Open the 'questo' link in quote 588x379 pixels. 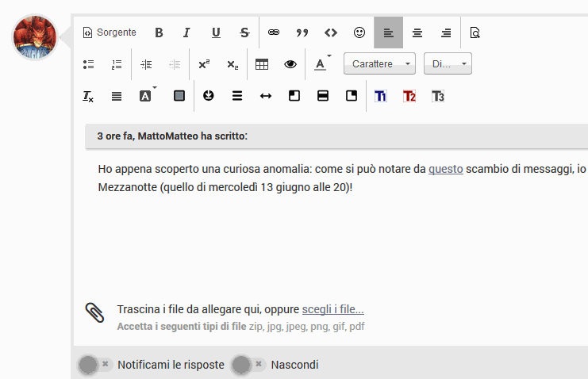coord(445,169)
